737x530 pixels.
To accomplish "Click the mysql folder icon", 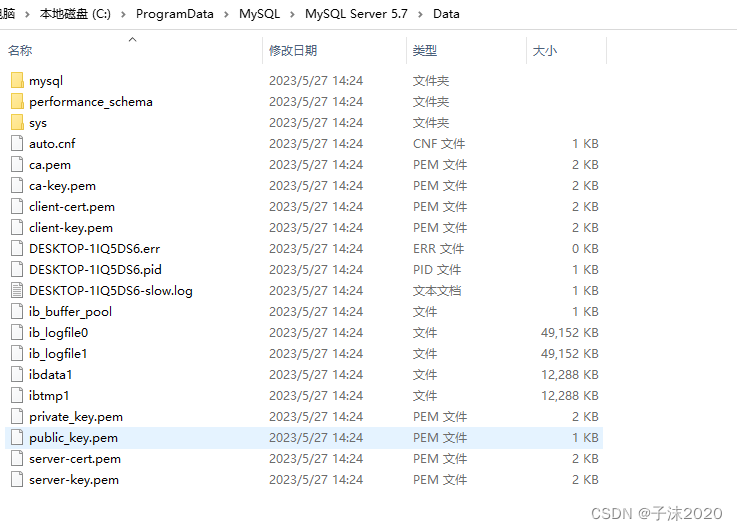I will tap(17, 80).
